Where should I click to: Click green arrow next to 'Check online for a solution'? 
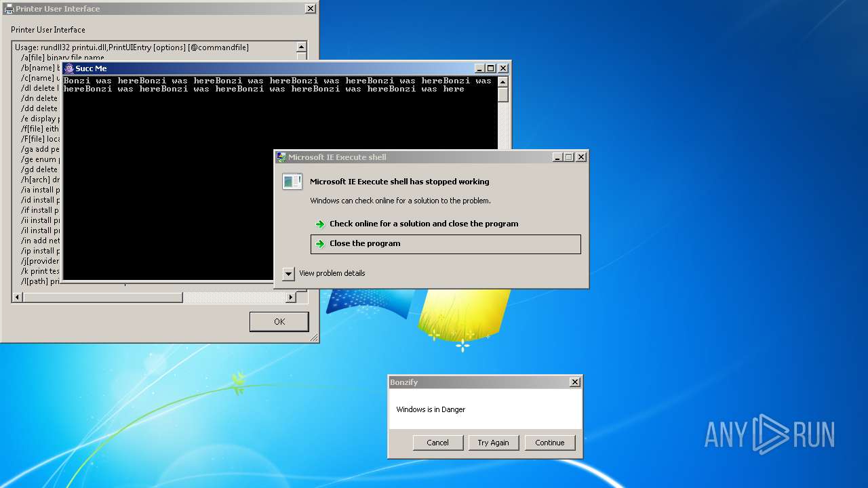click(320, 224)
